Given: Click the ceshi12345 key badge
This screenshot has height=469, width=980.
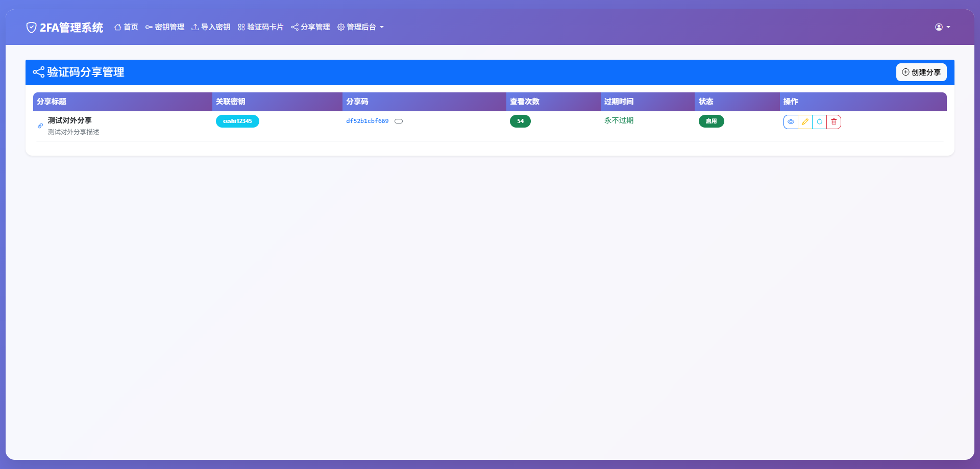Looking at the screenshot, I should [237, 121].
